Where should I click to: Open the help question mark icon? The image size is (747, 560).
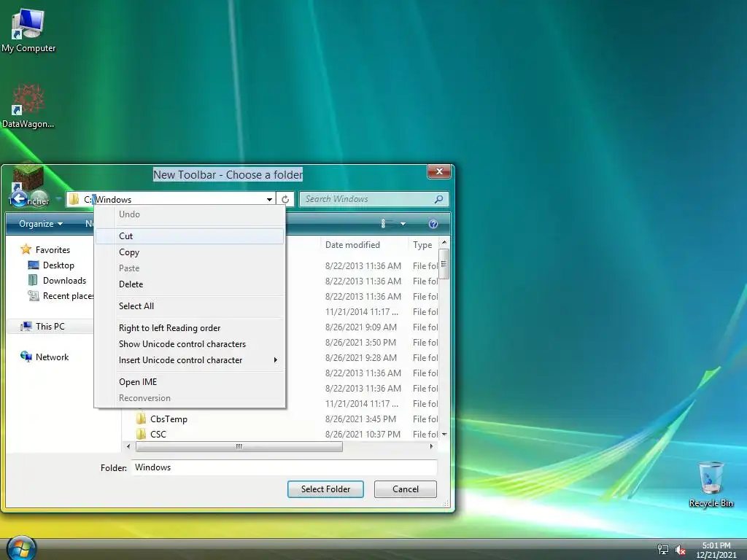click(433, 224)
